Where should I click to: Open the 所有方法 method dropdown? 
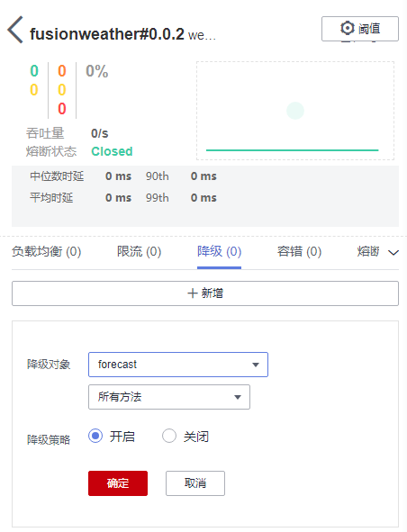169,397
